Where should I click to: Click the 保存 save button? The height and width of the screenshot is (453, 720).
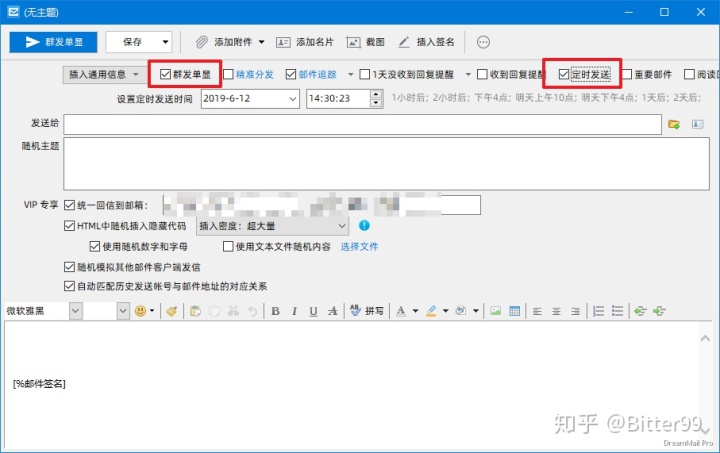pyautogui.click(x=132, y=42)
